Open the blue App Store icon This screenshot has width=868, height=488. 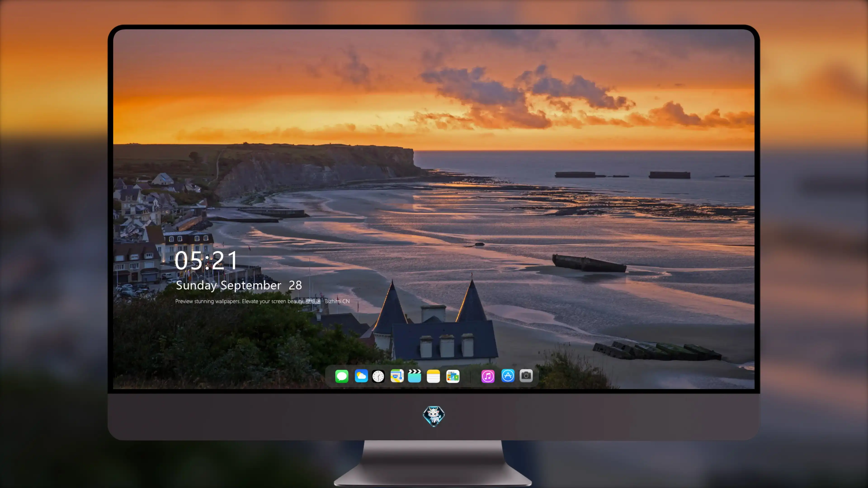click(508, 376)
